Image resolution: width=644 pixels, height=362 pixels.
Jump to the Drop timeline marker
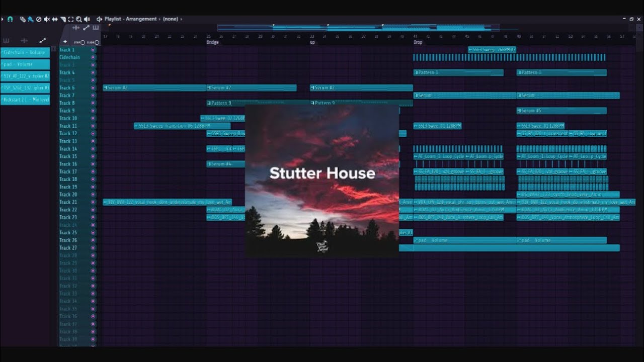coord(418,42)
